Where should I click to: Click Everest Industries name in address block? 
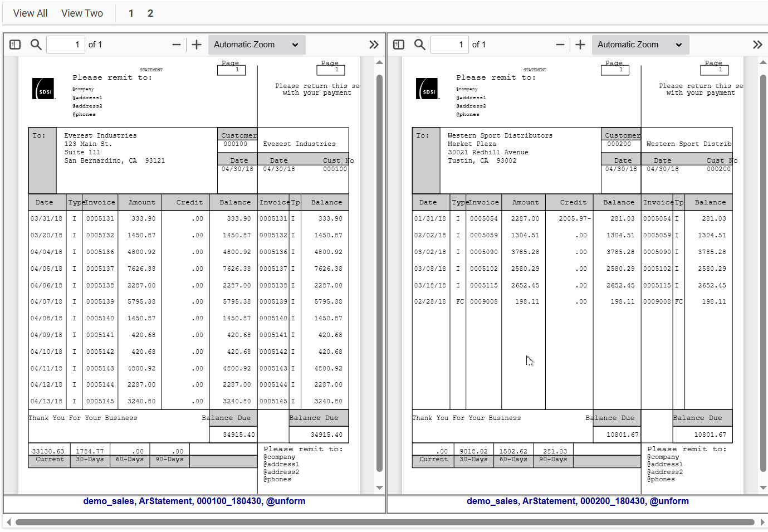100,135
